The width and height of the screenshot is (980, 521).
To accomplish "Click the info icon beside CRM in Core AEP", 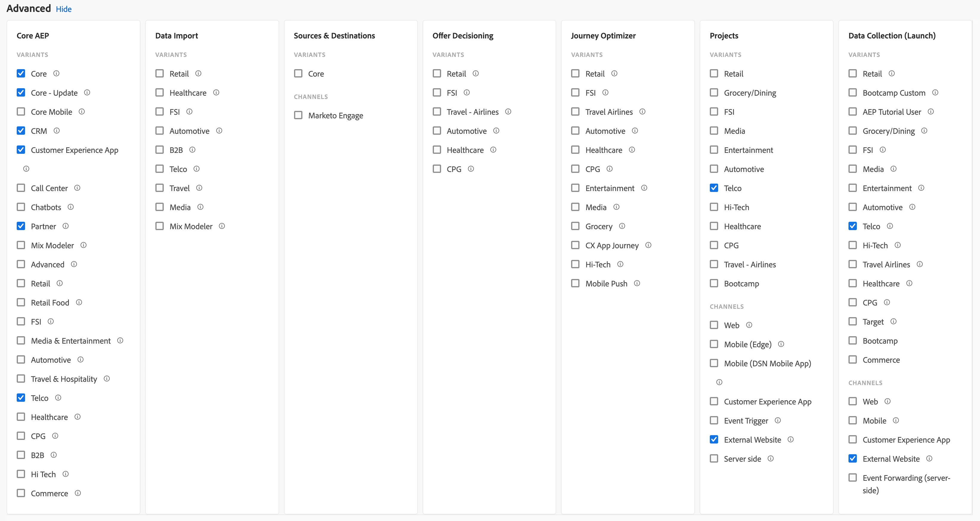I will click(x=57, y=131).
